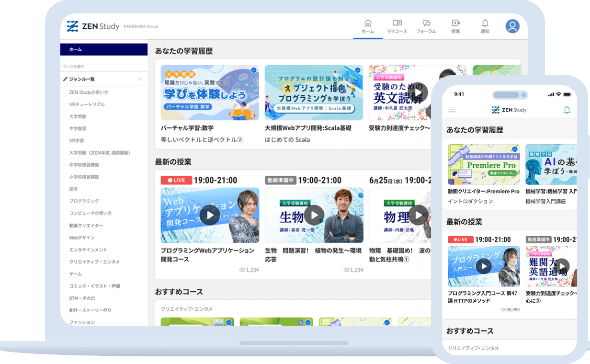590x364 pixels.
Task: Play the 生物 lecture video
Action: pyautogui.click(x=314, y=215)
